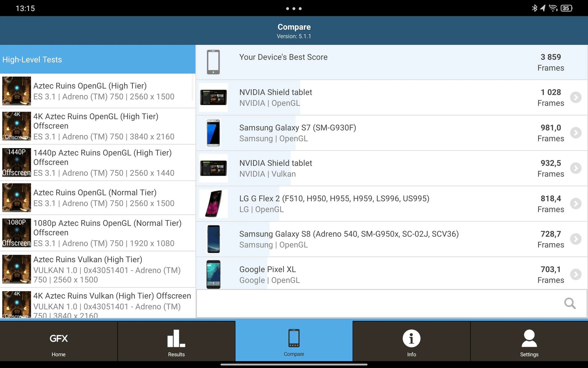Click the Samsung Galaxy S8 device image
The image size is (588, 368).
(x=213, y=239)
